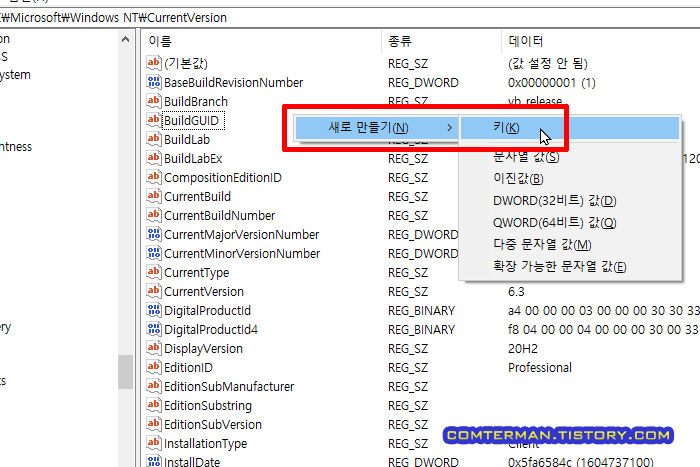Screen dimensions: 700x467
Task: Click the (값 설정 안 됨) data cell
Action: click(547, 63)
